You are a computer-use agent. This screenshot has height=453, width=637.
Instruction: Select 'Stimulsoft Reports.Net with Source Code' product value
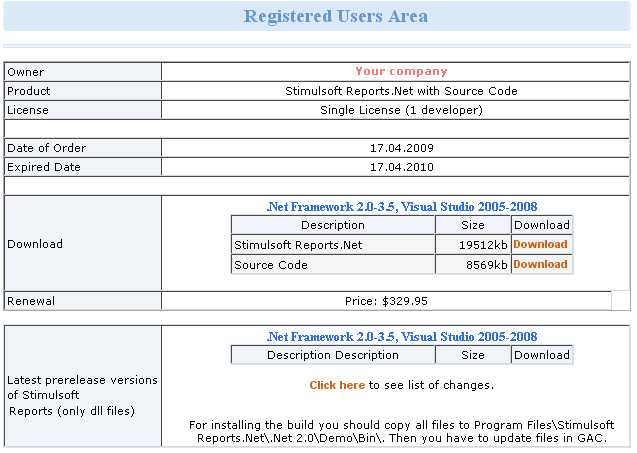point(401,91)
